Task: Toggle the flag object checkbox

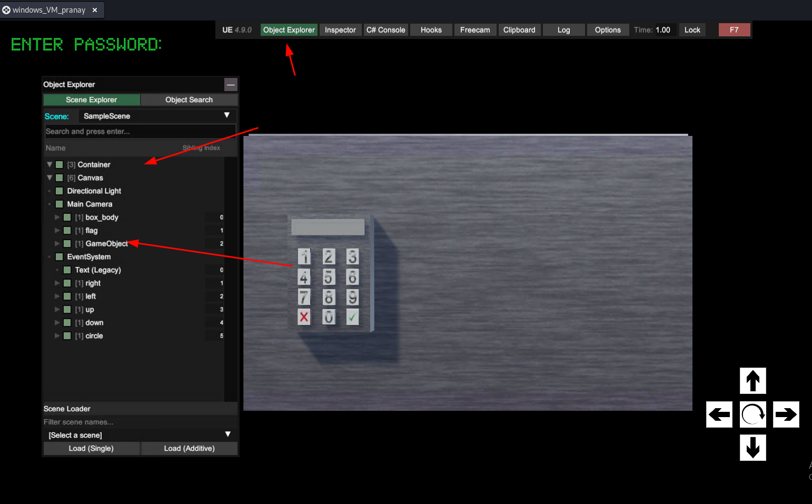Action: tap(67, 231)
